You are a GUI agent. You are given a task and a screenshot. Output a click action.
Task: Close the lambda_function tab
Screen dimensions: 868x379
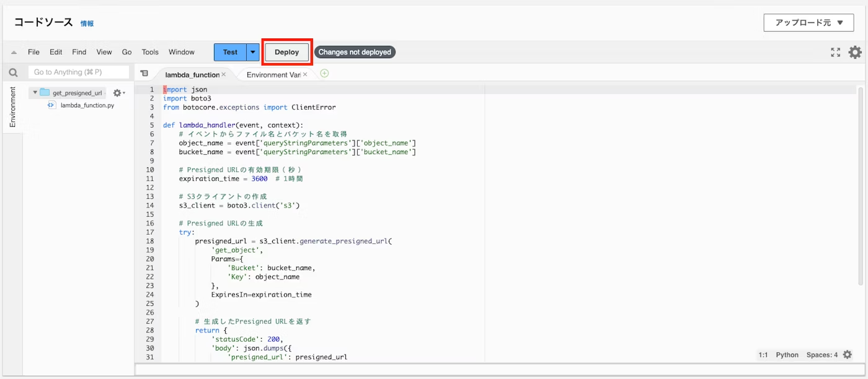click(x=224, y=74)
